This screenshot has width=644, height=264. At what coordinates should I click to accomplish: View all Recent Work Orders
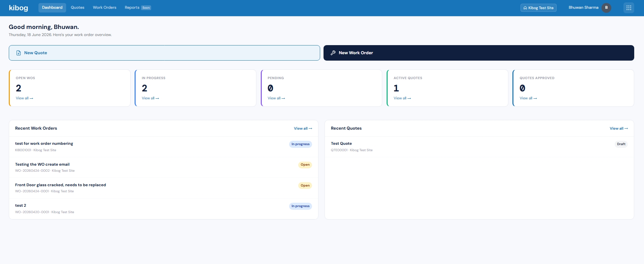tap(303, 128)
